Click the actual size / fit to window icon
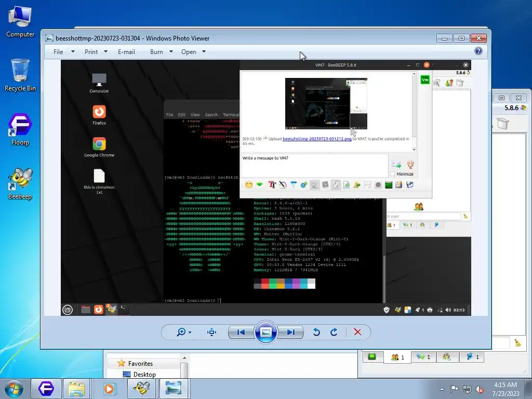Image resolution: width=532 pixels, height=399 pixels. pyautogui.click(x=212, y=332)
